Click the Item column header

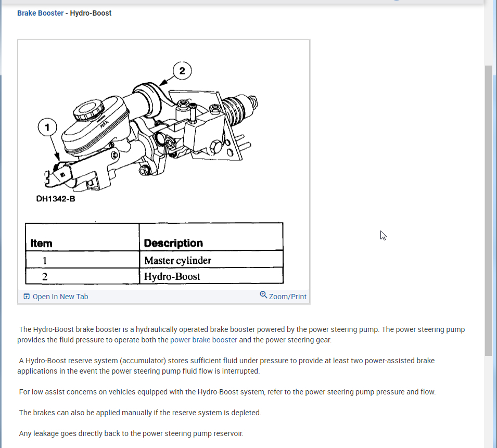[41, 243]
